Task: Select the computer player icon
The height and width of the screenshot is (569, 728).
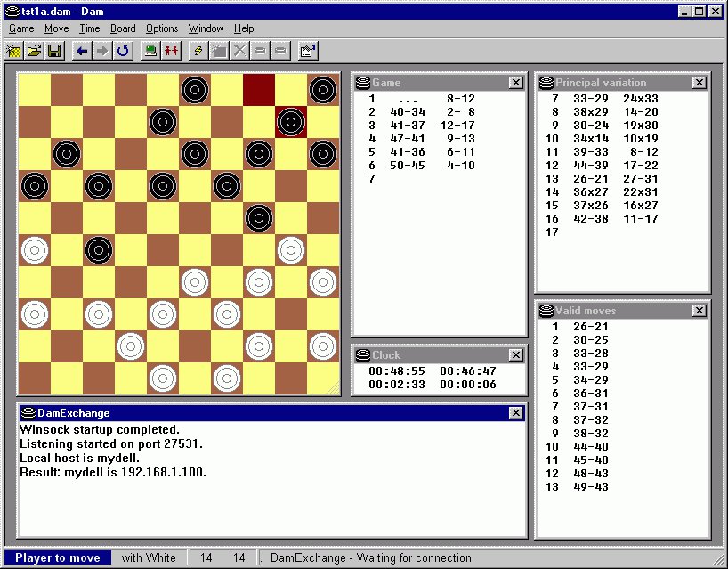Action: click(150, 51)
